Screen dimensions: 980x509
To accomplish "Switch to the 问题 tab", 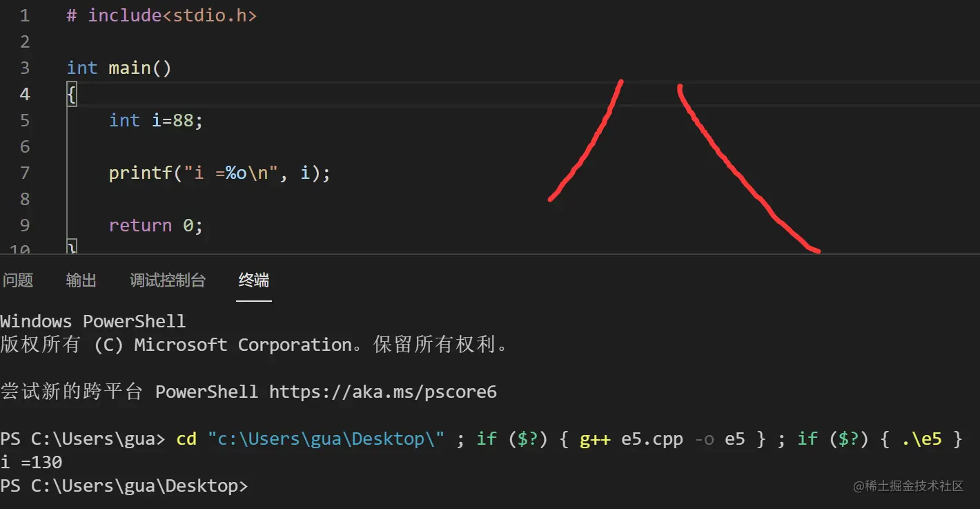I will click(18, 280).
